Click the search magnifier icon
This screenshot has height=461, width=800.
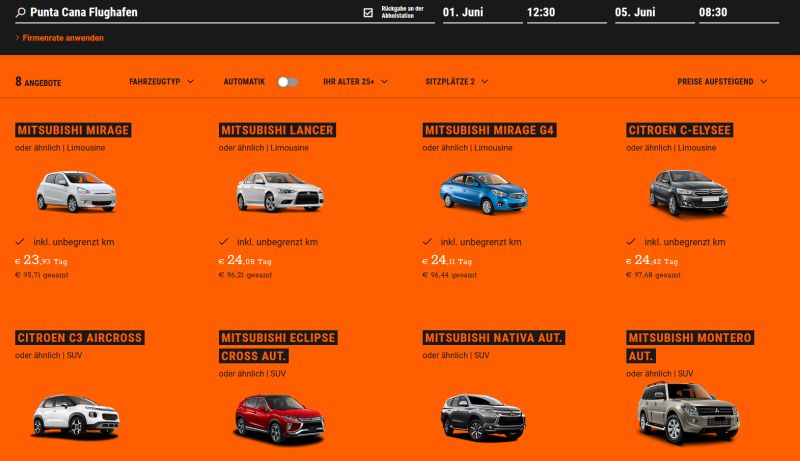20,12
